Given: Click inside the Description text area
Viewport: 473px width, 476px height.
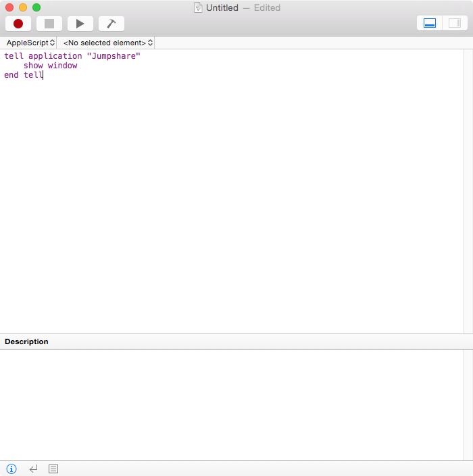Looking at the screenshot, I should click(232, 405).
